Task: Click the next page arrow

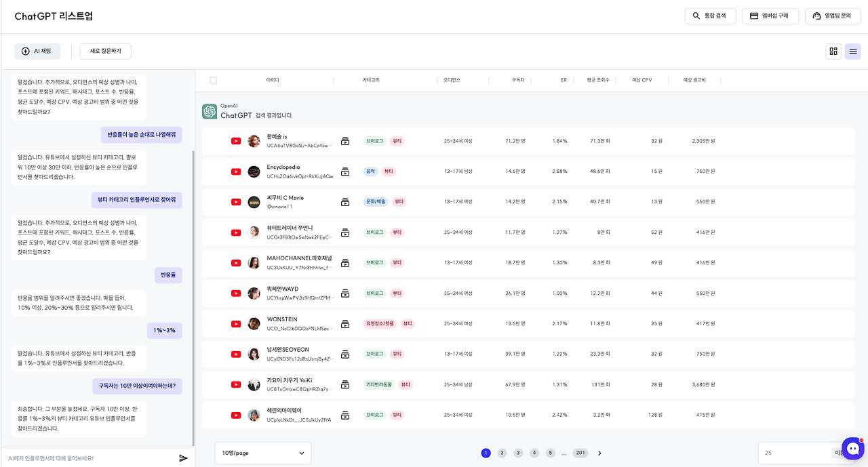Action: coord(599,453)
